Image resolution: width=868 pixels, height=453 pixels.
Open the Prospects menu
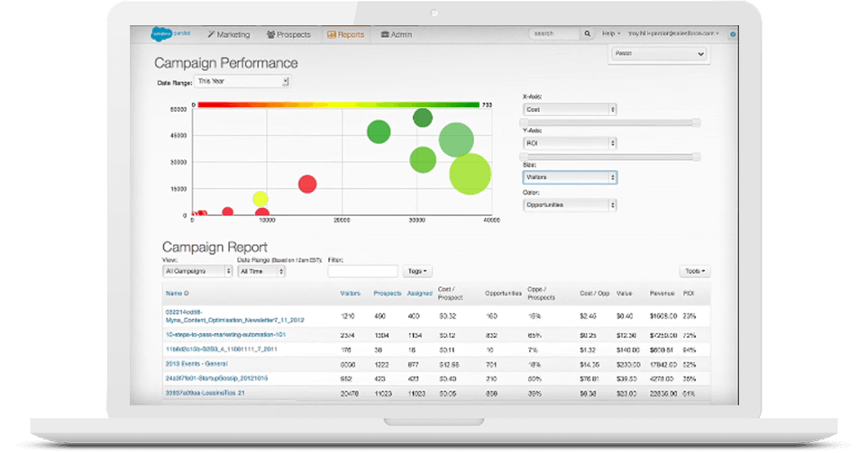tap(288, 34)
